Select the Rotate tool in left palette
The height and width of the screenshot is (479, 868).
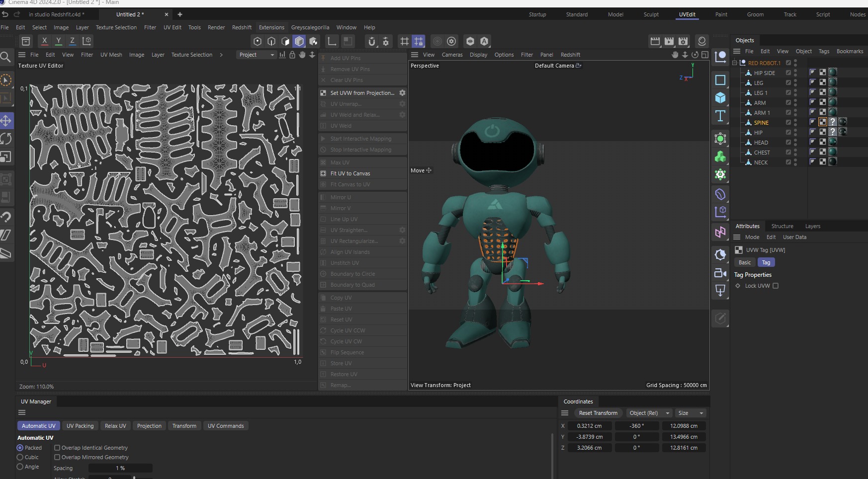tap(6, 139)
